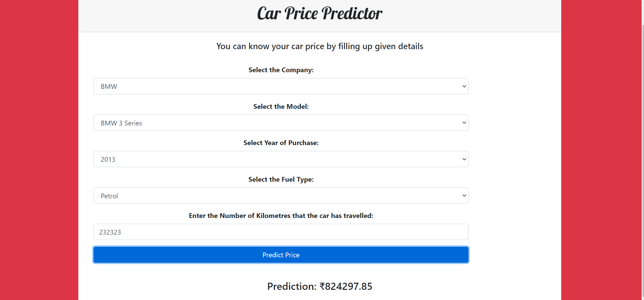The width and height of the screenshot is (644, 300).
Task: Click the kilometres travelled input field
Action: click(x=281, y=232)
